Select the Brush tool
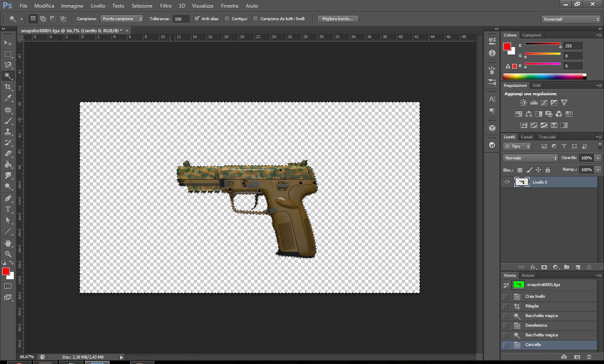The width and height of the screenshot is (604, 364). point(8,121)
